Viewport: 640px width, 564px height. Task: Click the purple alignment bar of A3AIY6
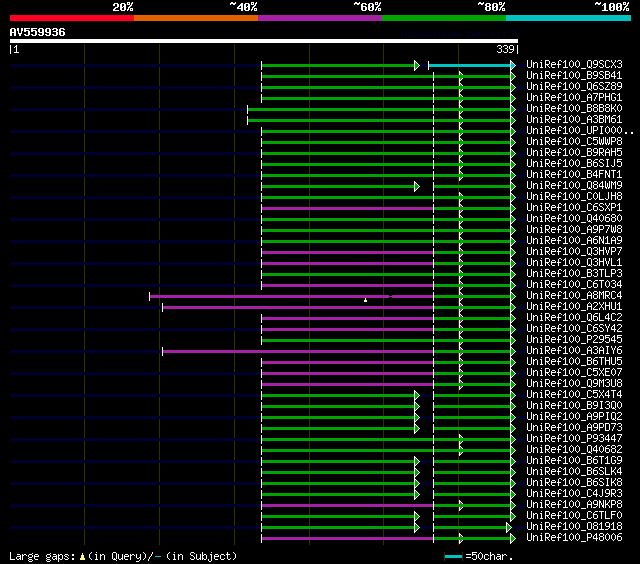(298, 351)
